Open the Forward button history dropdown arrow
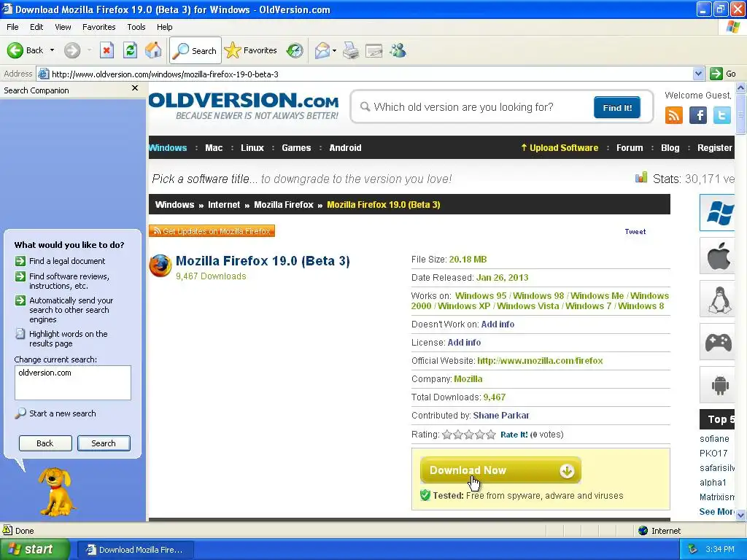This screenshot has height=560, width=747. pyautogui.click(x=89, y=50)
